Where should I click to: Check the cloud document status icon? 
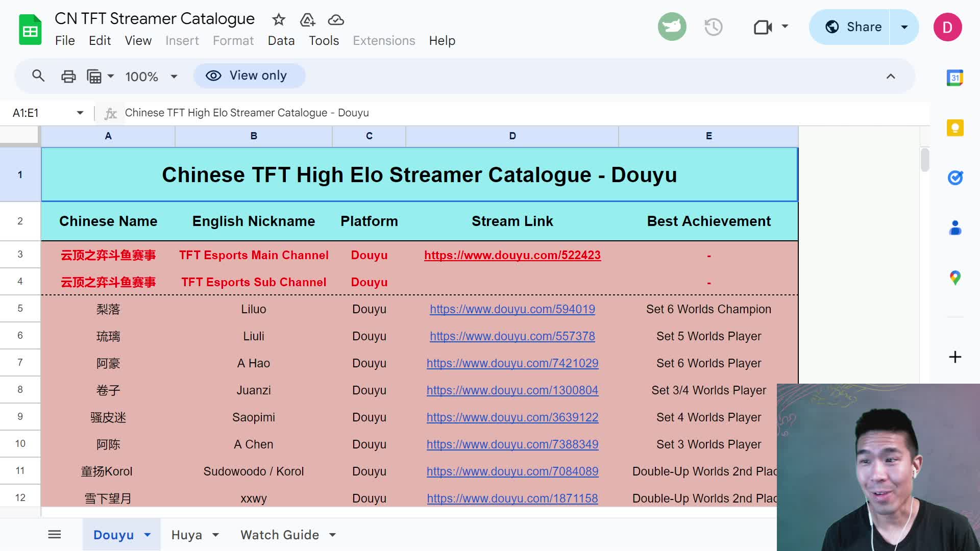click(336, 20)
